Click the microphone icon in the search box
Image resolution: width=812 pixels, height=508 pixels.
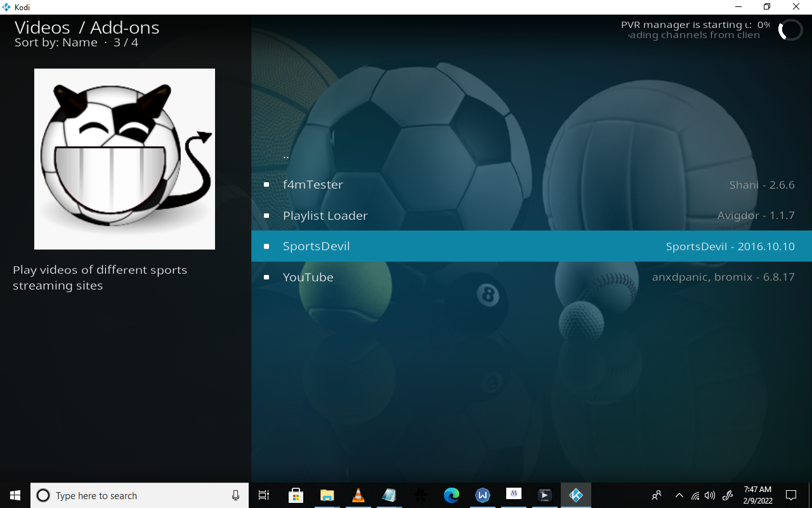point(235,496)
